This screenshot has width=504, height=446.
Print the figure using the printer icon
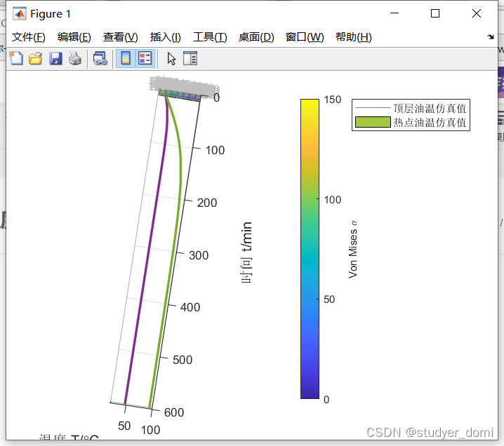[x=75, y=59]
